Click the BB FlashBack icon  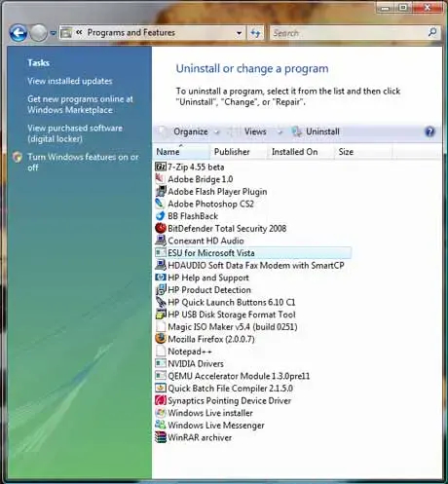pos(161,216)
